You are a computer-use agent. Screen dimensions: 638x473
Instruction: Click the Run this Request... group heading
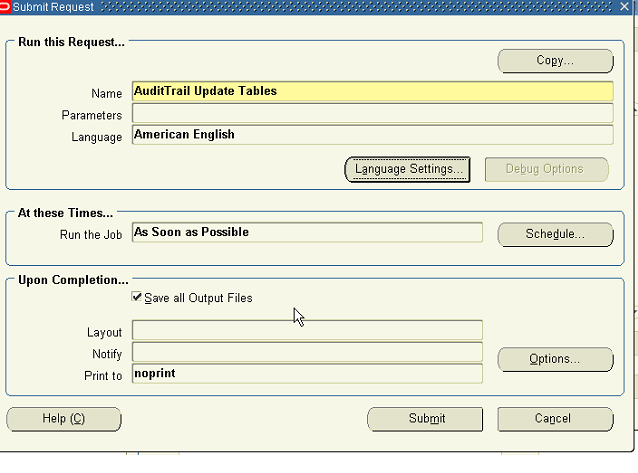[72, 42]
